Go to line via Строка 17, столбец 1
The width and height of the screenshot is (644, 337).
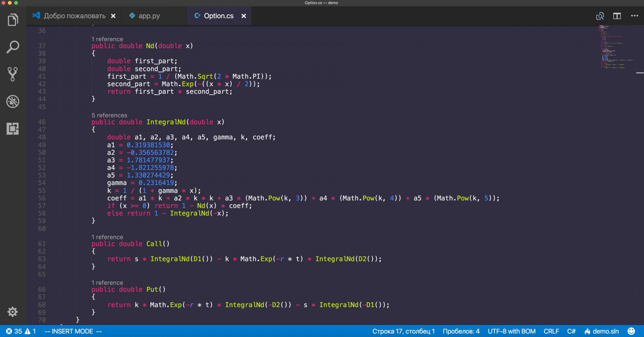(403, 331)
